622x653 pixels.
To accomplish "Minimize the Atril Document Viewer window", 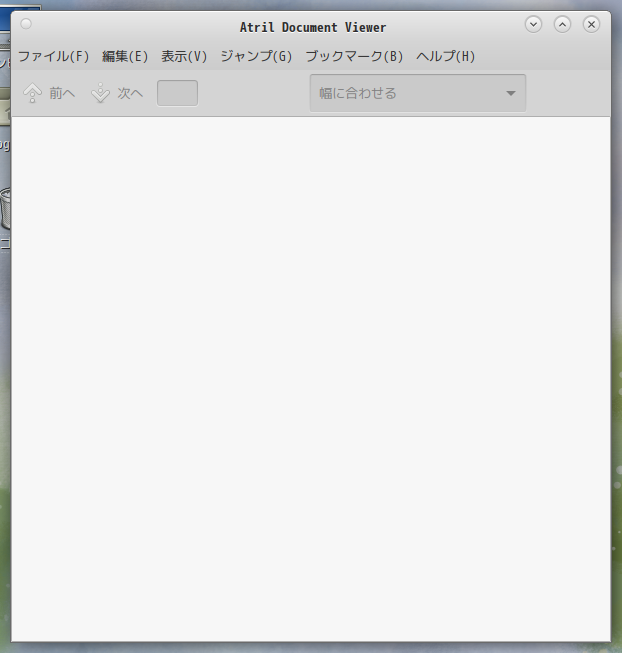I will point(533,24).
